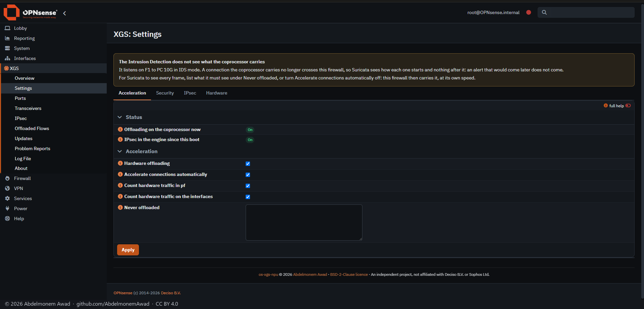Screen dimensions: 644x309
Task: Click the top search input field
Action: [586, 12]
